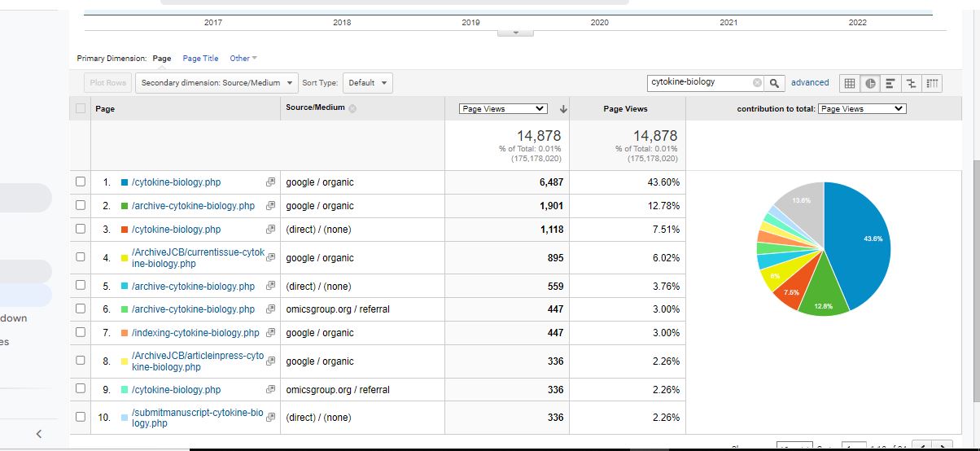Check row 10 submitmanuscript-cytokine-biology
Image resolution: width=980 pixels, height=451 pixels.
tap(81, 416)
